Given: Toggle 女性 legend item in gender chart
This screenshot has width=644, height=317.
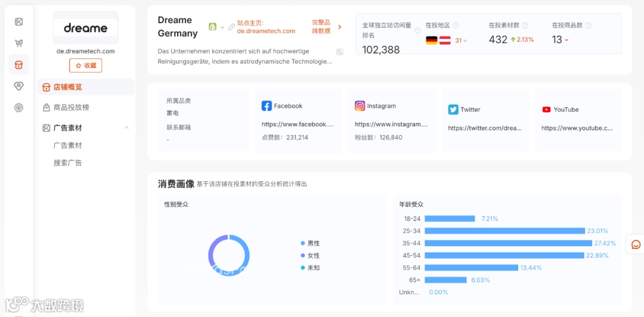Looking at the screenshot, I should 310,256.
